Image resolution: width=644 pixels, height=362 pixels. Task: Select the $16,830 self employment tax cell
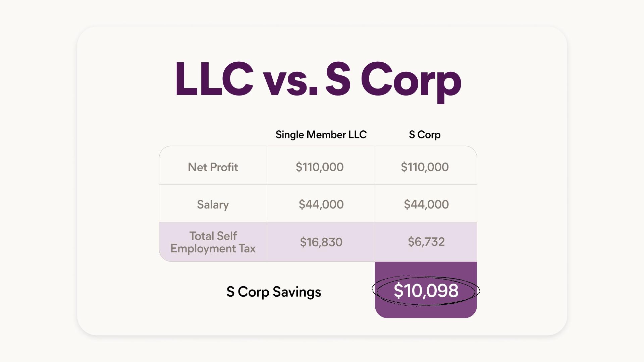[321, 242]
